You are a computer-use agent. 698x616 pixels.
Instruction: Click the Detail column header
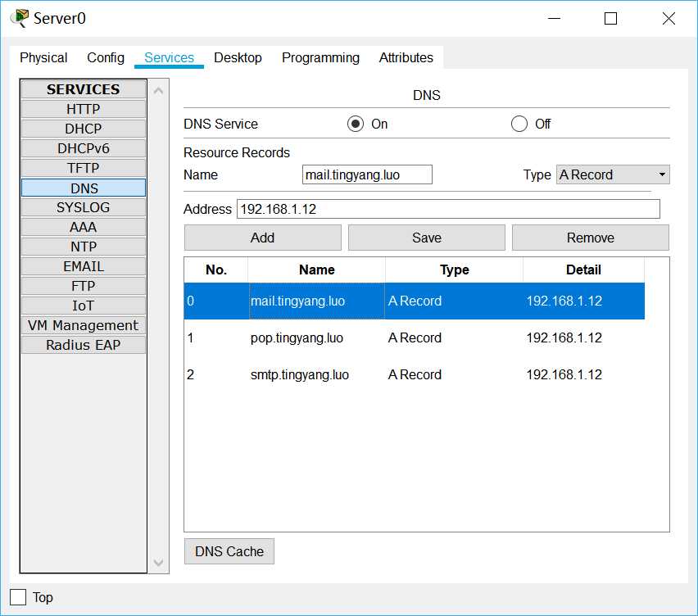pos(583,269)
